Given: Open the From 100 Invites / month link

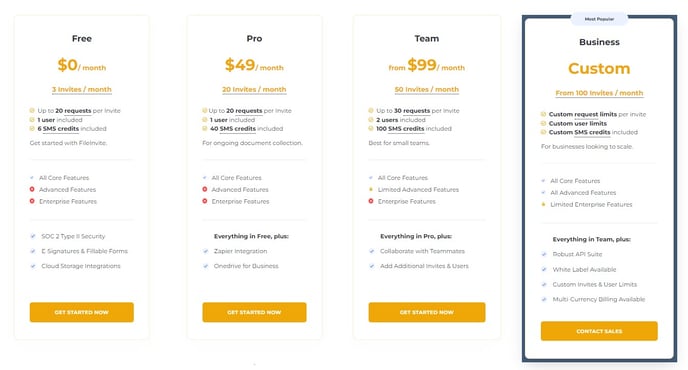Looking at the screenshot, I should pyautogui.click(x=599, y=93).
